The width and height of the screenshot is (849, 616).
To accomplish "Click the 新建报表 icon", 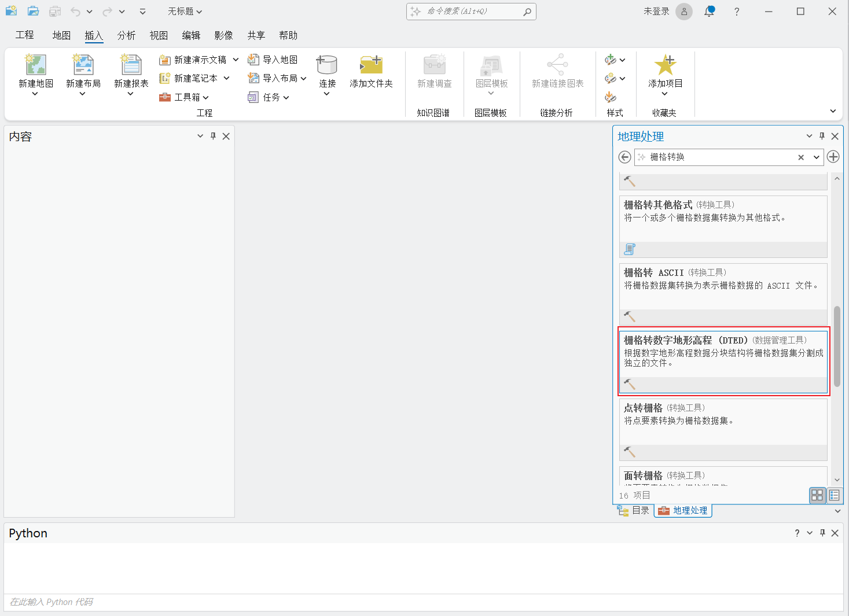I will pyautogui.click(x=131, y=65).
